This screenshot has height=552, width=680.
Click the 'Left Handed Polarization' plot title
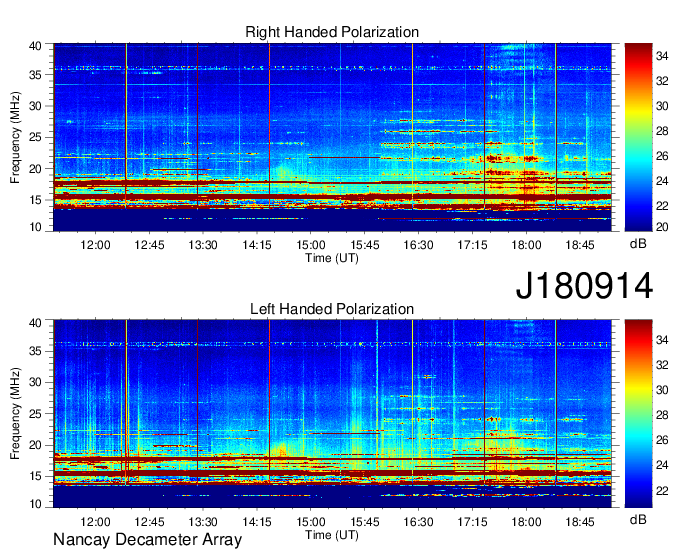(332, 309)
